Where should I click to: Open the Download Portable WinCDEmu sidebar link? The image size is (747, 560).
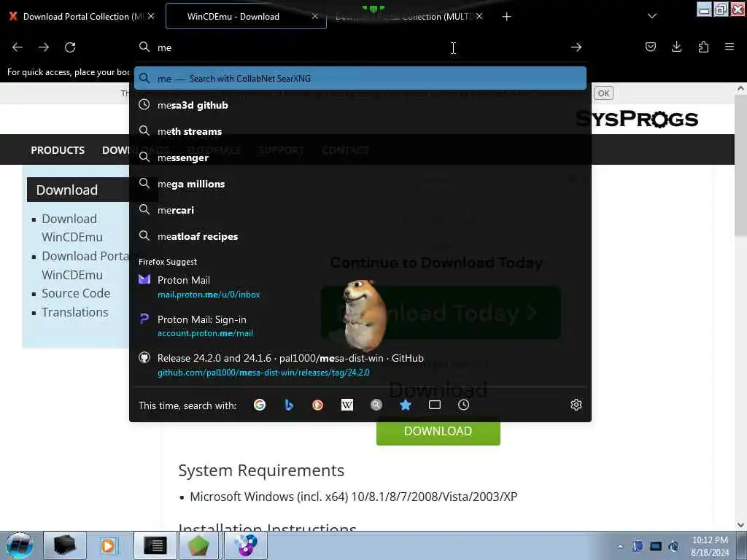85,265
